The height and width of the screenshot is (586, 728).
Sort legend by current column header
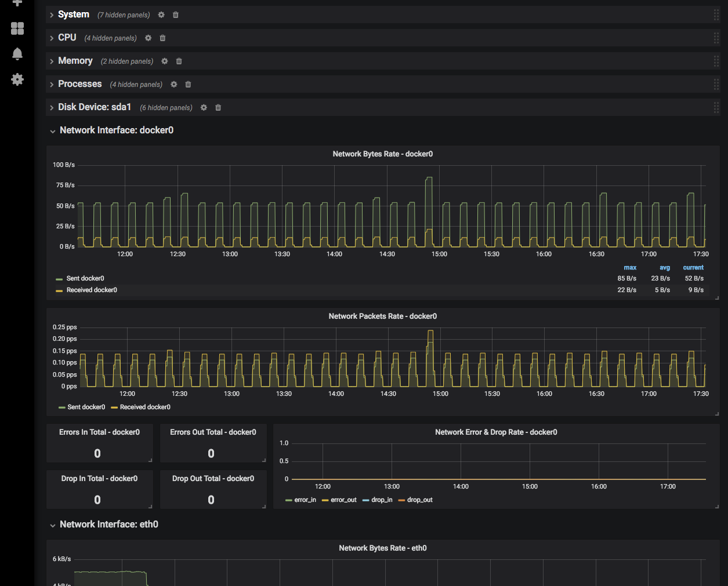coord(693,268)
